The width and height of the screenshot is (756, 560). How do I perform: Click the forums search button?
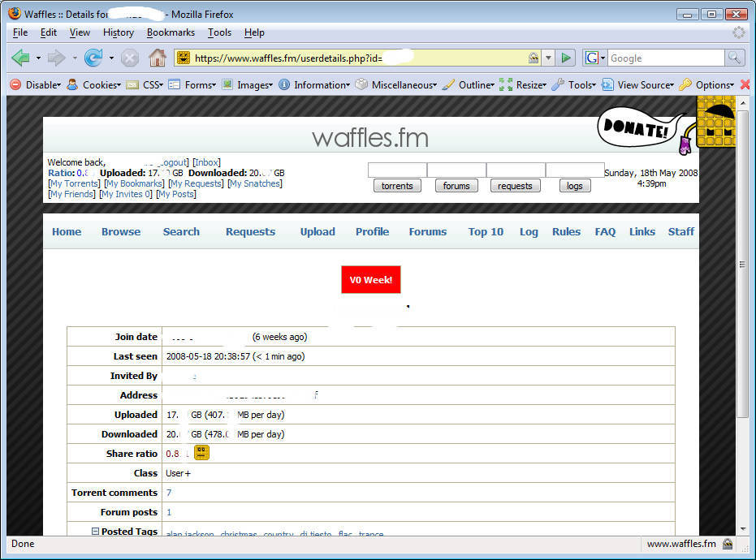(x=456, y=186)
